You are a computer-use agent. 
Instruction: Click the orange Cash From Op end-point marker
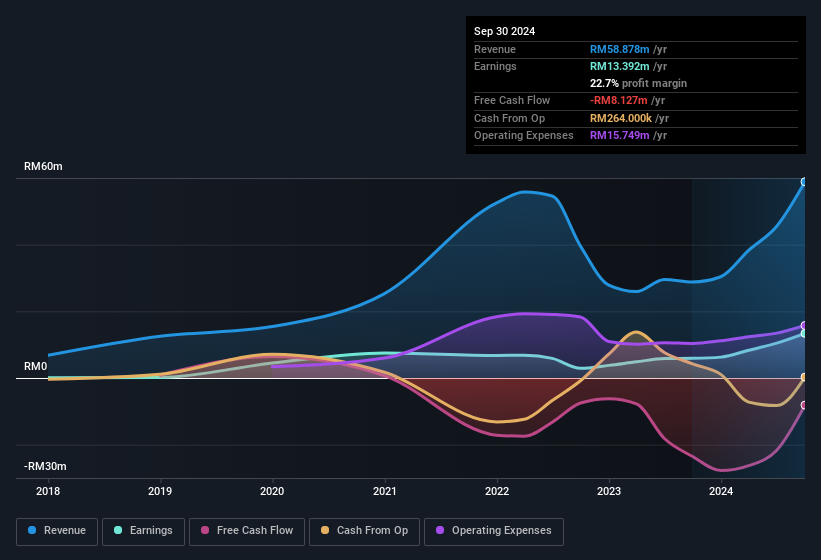pos(804,377)
